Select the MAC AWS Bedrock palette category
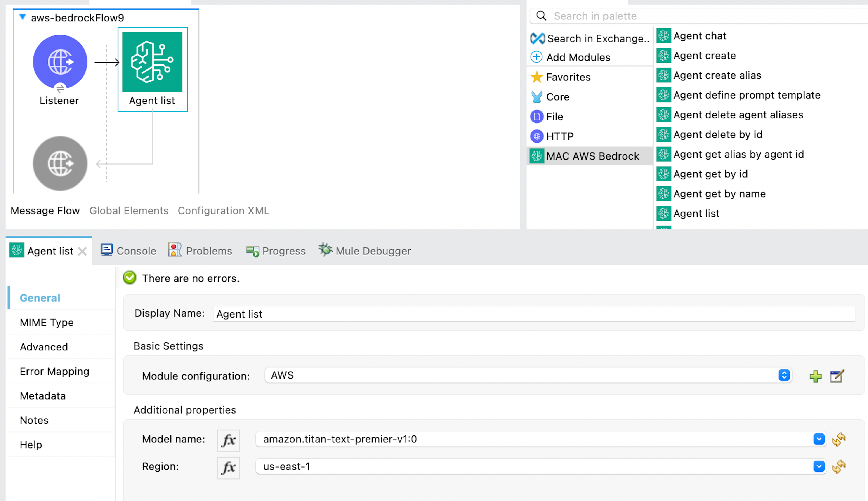 click(590, 156)
